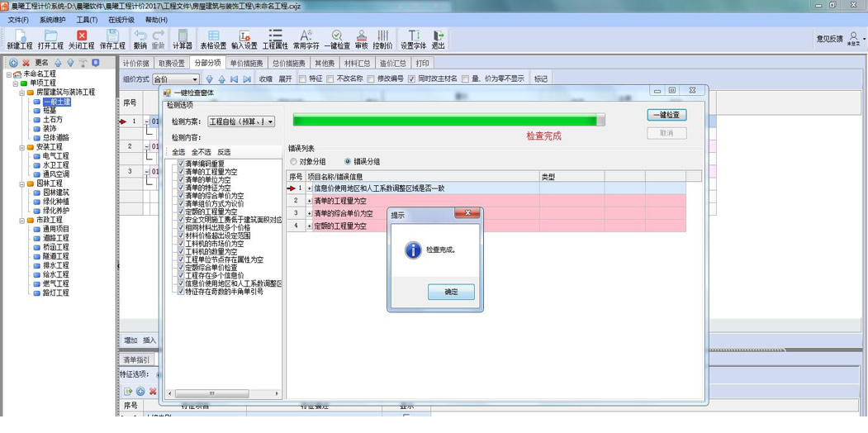This screenshot has height=433, width=868.
Task: Click 反选 to invert selection
Action: 224,152
